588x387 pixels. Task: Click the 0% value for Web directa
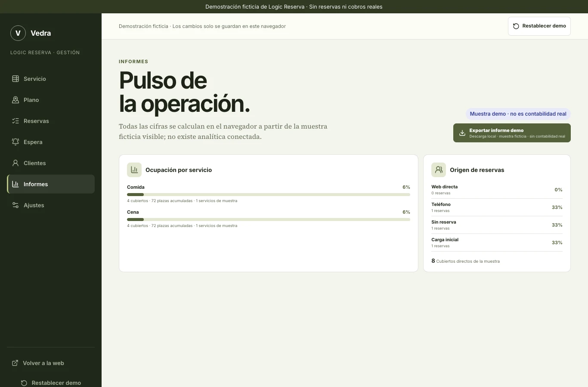point(558,190)
